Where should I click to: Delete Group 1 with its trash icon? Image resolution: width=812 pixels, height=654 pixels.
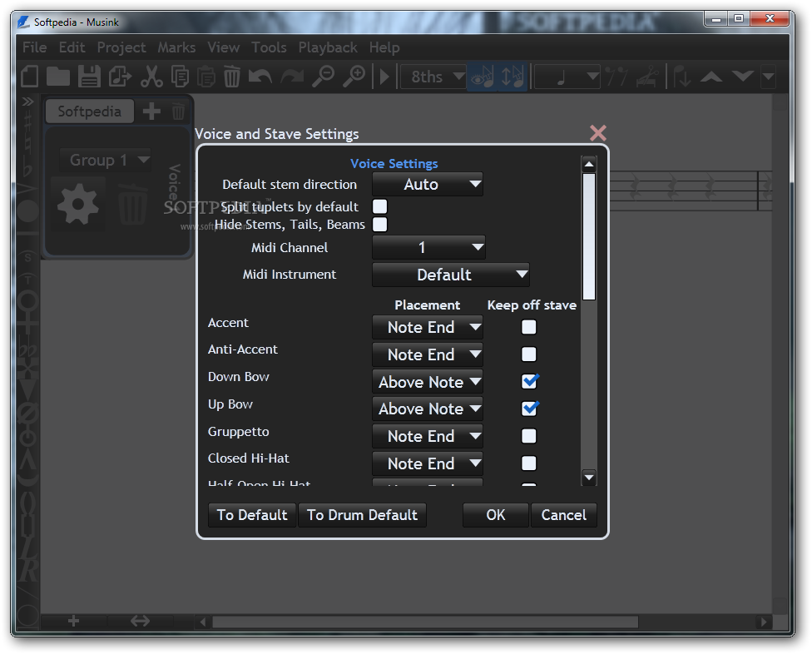click(132, 204)
